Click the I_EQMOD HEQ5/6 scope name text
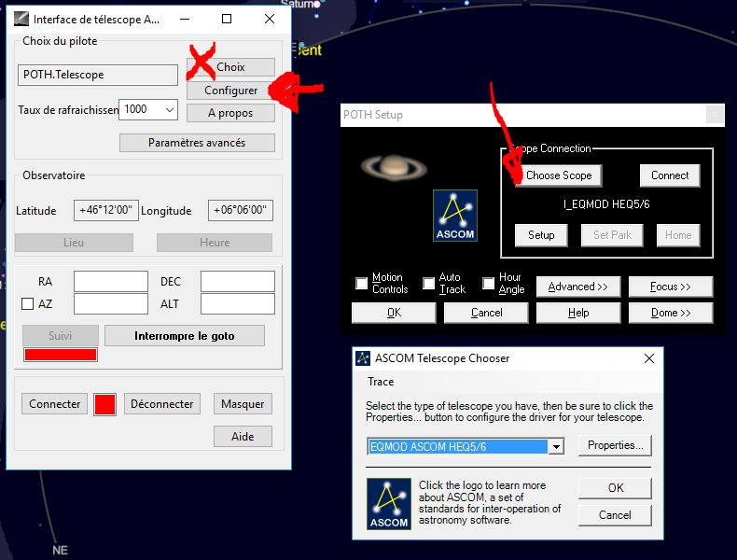 (x=606, y=204)
